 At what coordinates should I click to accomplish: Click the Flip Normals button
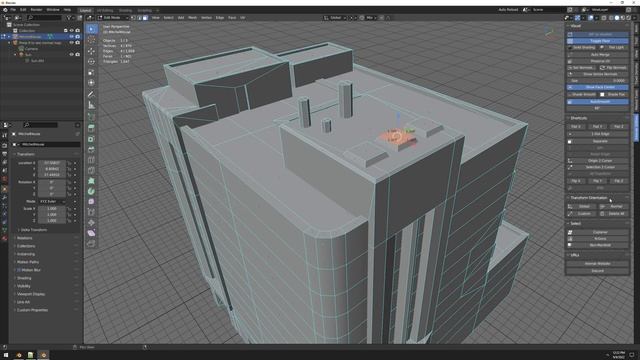point(613,68)
